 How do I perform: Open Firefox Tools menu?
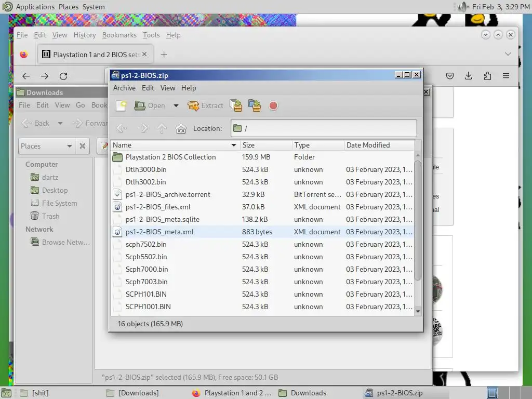(x=151, y=35)
